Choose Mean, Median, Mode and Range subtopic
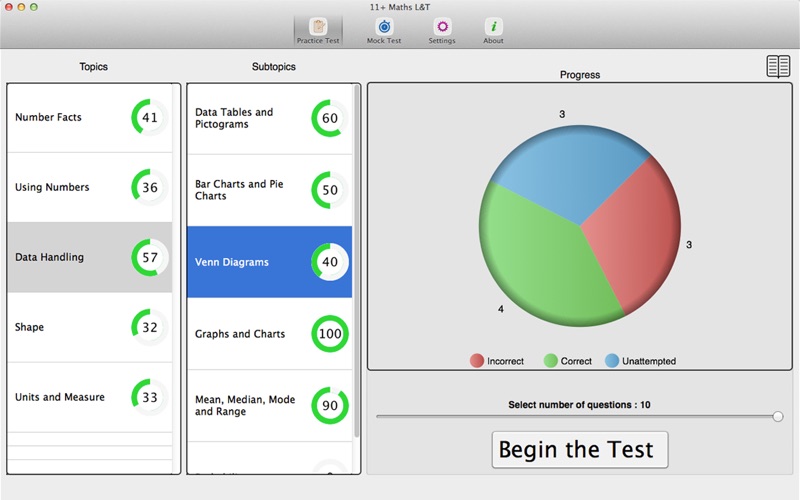Screen dimensions: 800x500 click(x=269, y=406)
